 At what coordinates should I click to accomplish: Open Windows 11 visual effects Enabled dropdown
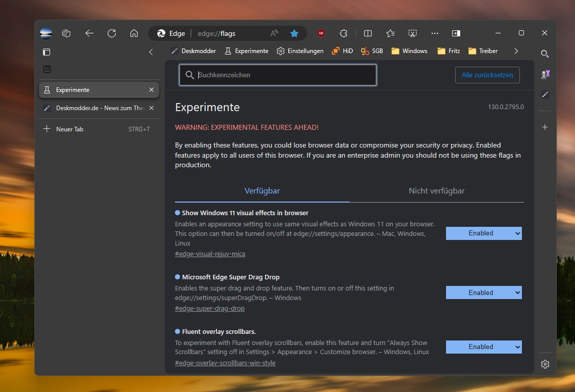click(483, 233)
